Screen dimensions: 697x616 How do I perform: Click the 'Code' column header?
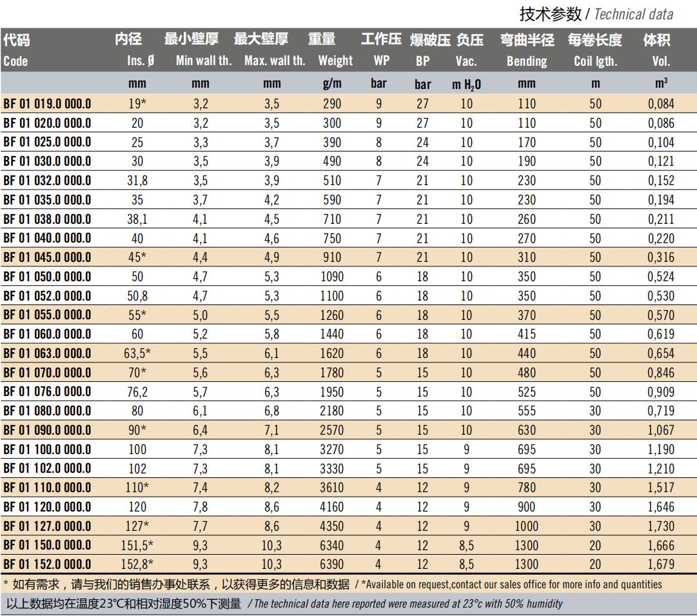click(x=15, y=61)
